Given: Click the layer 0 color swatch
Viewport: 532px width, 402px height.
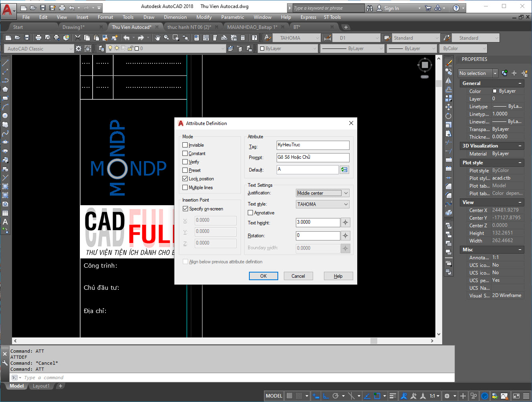Looking at the screenshot, I should coord(137,48).
